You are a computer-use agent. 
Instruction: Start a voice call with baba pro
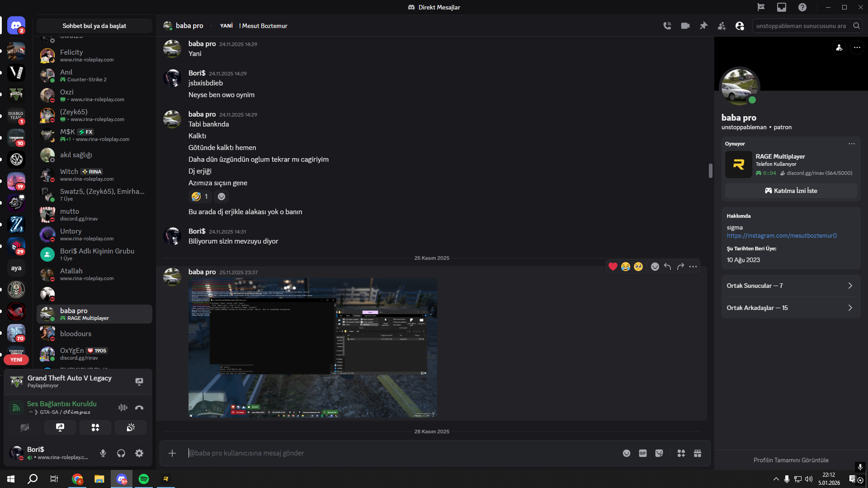click(667, 26)
